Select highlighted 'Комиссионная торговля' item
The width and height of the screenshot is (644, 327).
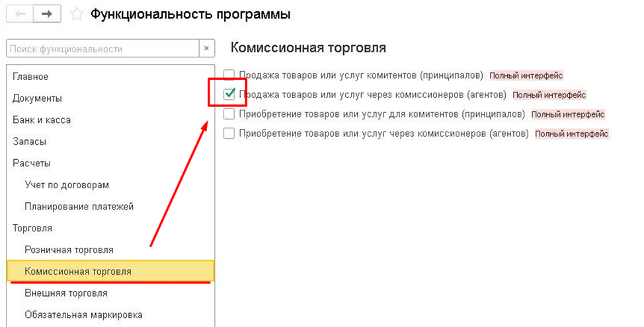(x=110, y=272)
